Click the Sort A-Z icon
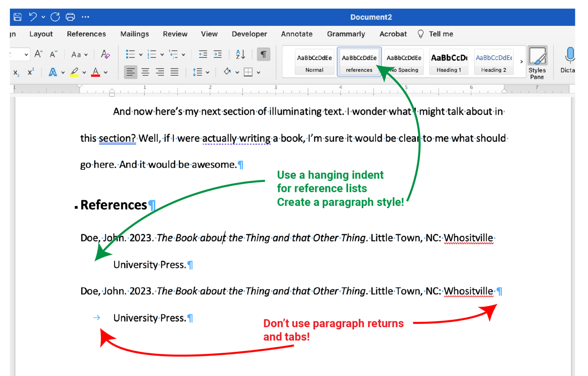Viewport: 588px width, 376px height. tap(240, 54)
